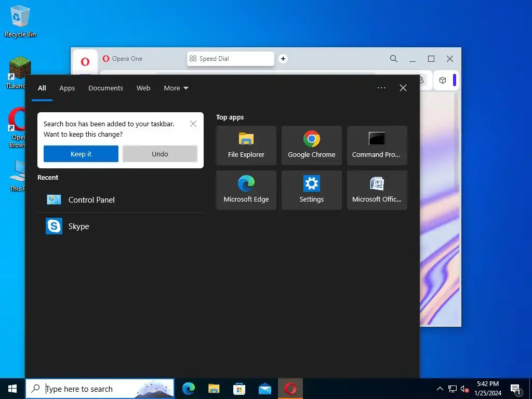This screenshot has height=399, width=532.
Task: Open Mail app from the taskbar
Action: coord(264,389)
